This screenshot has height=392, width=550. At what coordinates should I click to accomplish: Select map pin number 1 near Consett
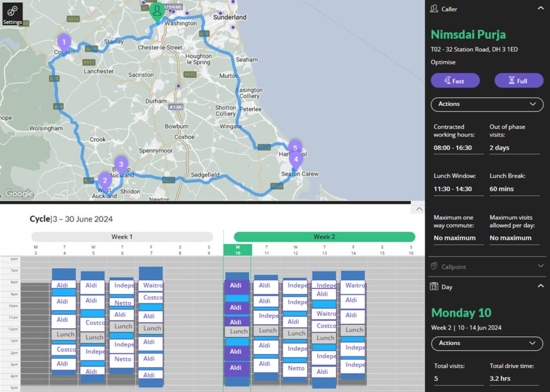tap(64, 43)
